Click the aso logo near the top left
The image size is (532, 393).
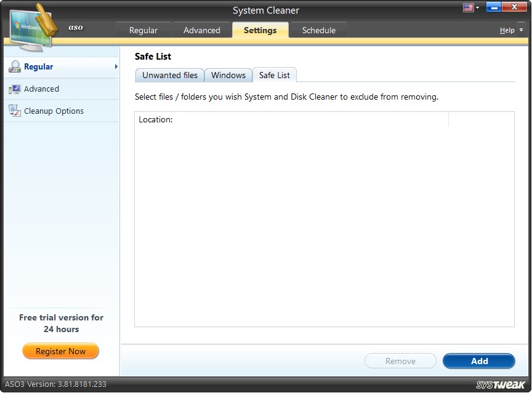[x=75, y=28]
